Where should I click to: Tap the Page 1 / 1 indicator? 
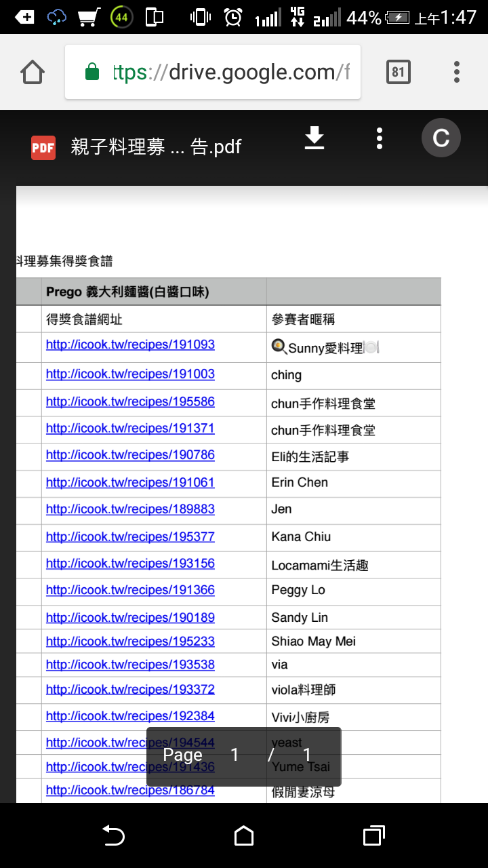(243, 756)
